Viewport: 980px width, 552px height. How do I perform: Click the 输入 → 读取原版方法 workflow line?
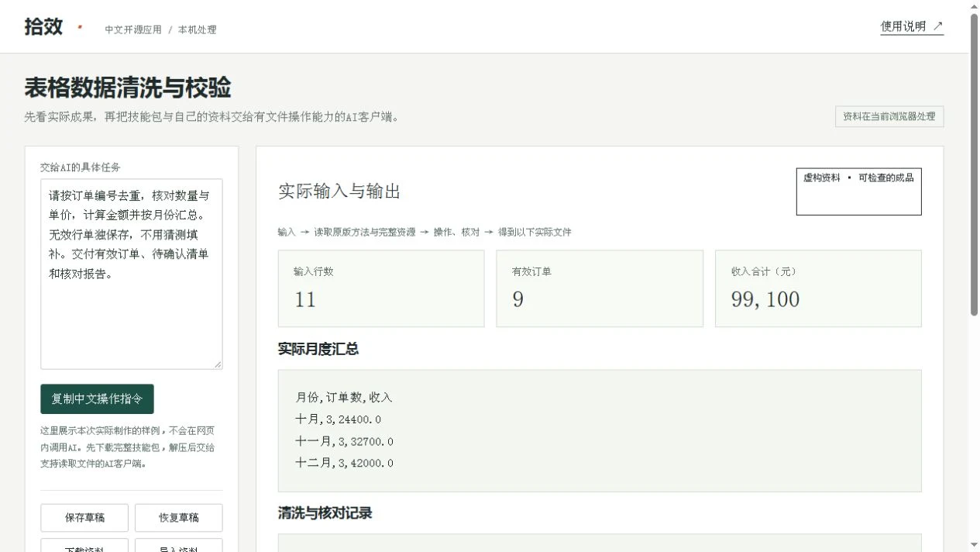point(425,232)
